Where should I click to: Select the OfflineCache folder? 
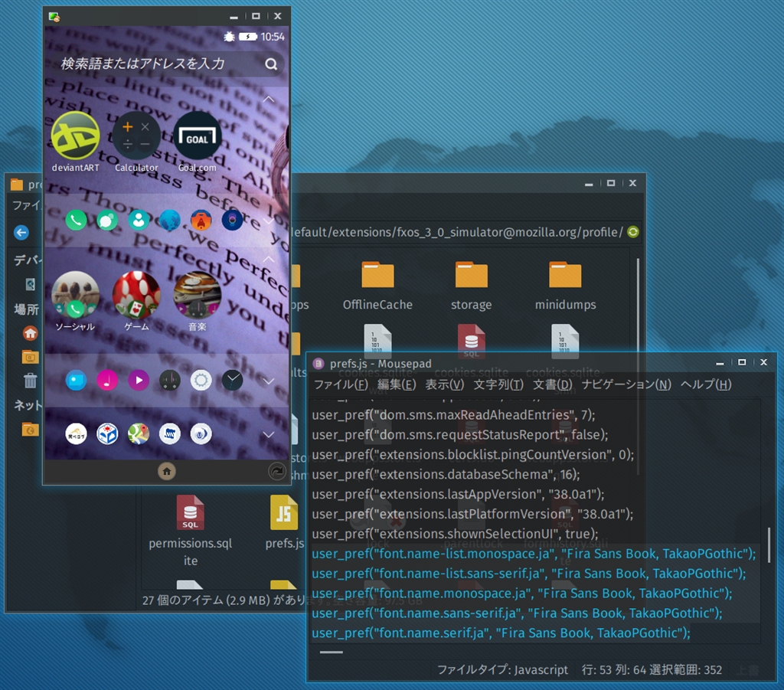click(377, 286)
